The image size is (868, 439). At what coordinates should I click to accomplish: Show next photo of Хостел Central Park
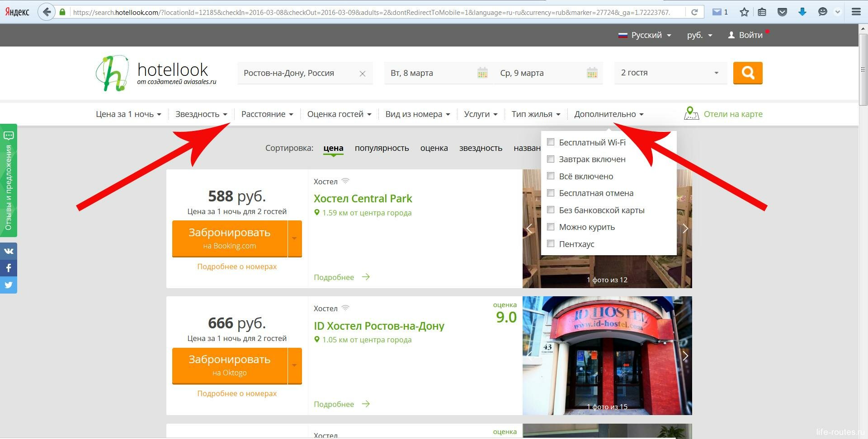pyautogui.click(x=685, y=229)
